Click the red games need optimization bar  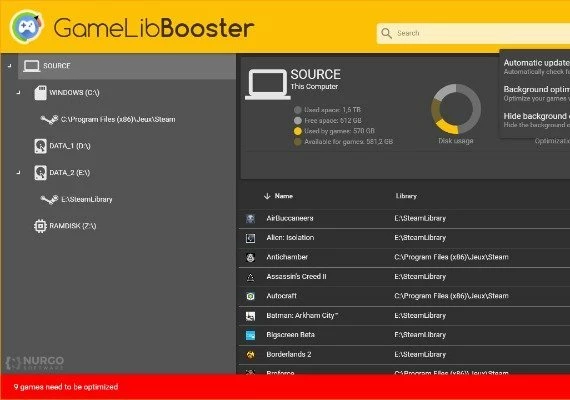(x=285, y=387)
